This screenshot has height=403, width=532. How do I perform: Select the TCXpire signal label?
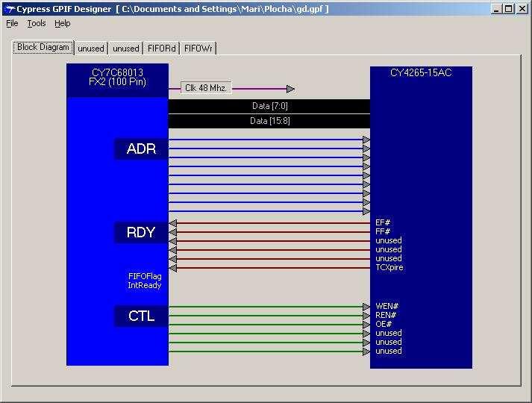click(x=389, y=267)
